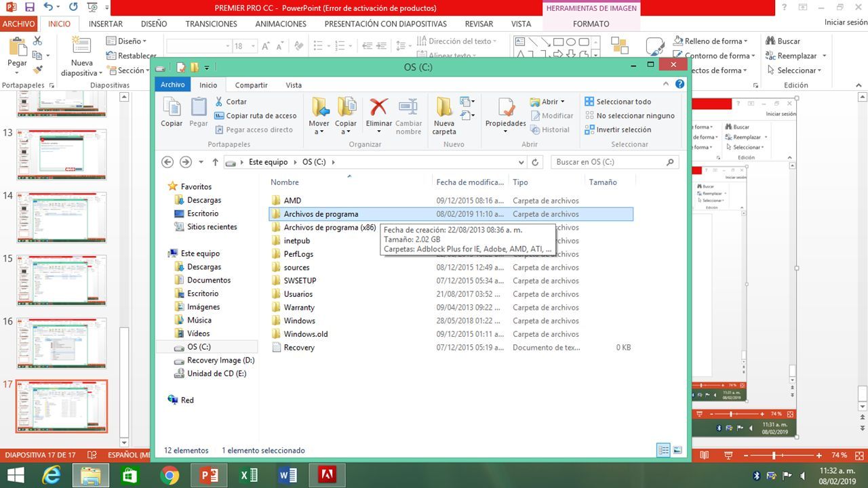Open the address bar history dropdown
Image resolution: width=868 pixels, height=488 pixels.
coord(521,163)
